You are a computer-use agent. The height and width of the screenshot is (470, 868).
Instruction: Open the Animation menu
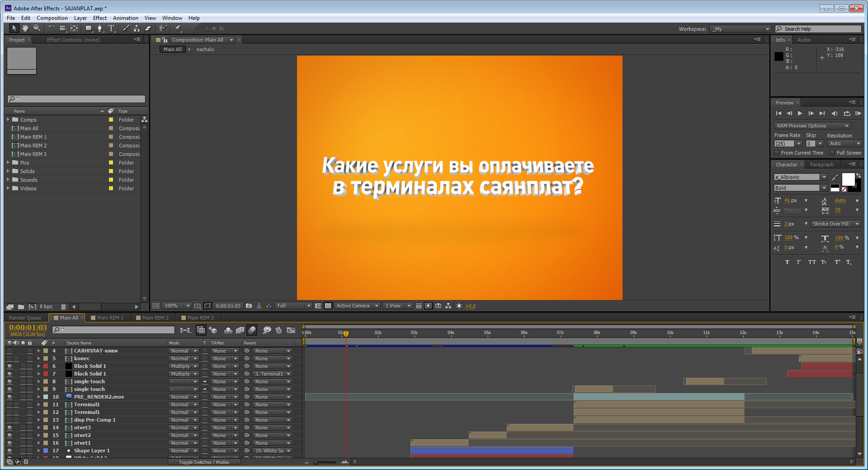tap(125, 18)
